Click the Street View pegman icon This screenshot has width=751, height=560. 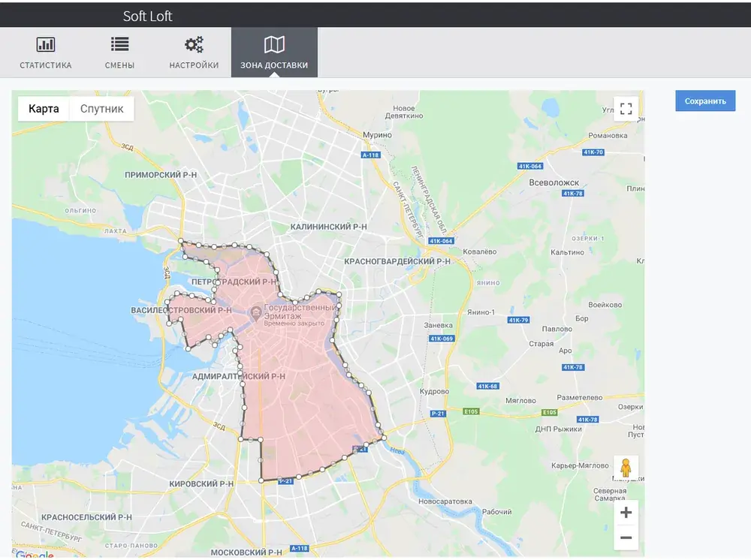tap(626, 468)
